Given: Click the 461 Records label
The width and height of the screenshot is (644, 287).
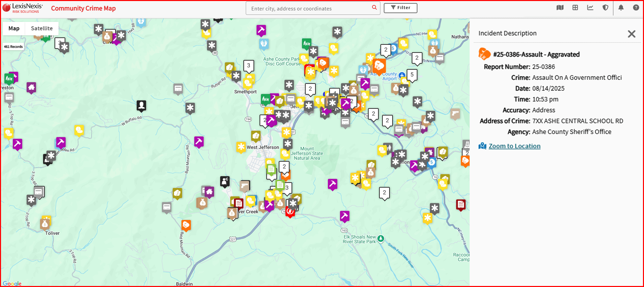Looking at the screenshot, I should 13,47.
